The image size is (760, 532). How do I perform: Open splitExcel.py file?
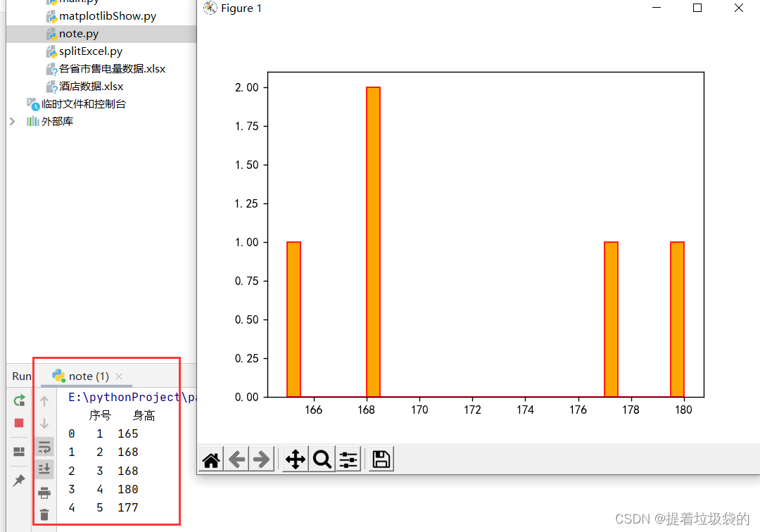tap(91, 51)
